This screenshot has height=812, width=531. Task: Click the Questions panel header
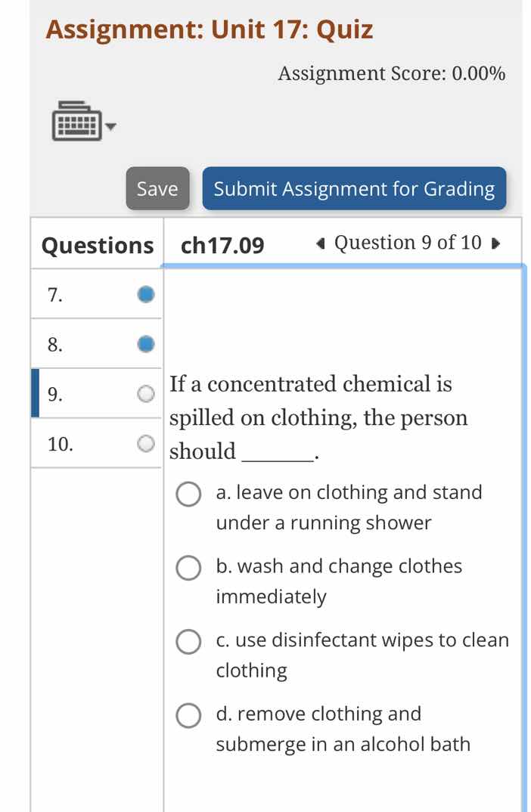click(x=97, y=244)
